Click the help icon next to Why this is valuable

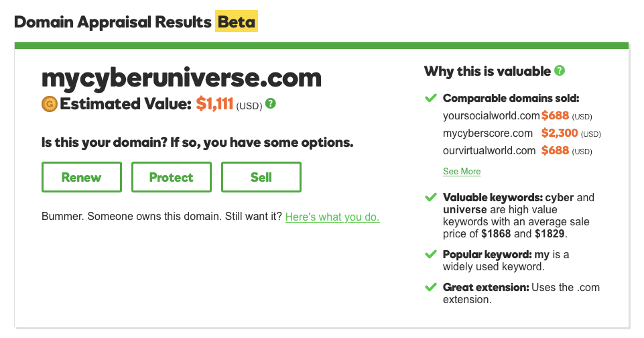point(560,70)
